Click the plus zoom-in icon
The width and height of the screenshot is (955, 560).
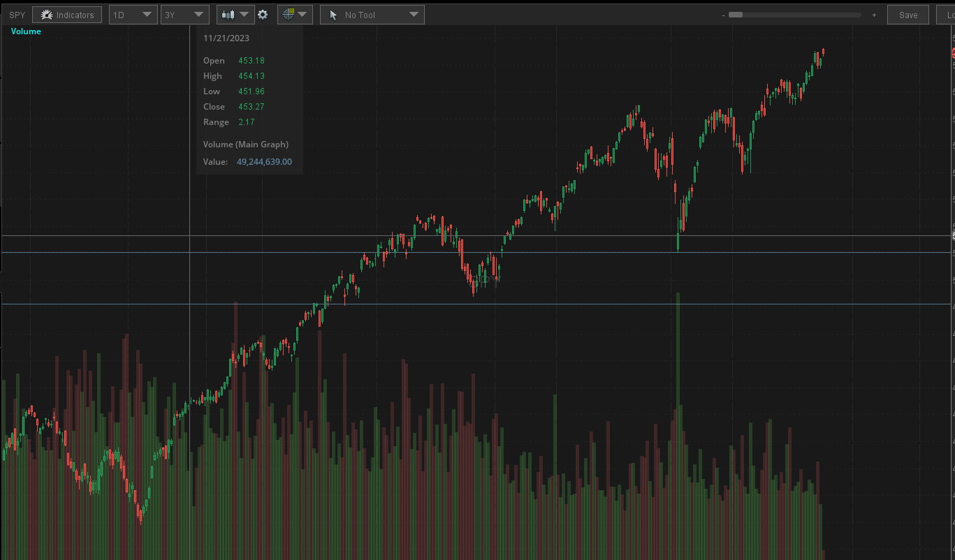pyautogui.click(x=874, y=15)
